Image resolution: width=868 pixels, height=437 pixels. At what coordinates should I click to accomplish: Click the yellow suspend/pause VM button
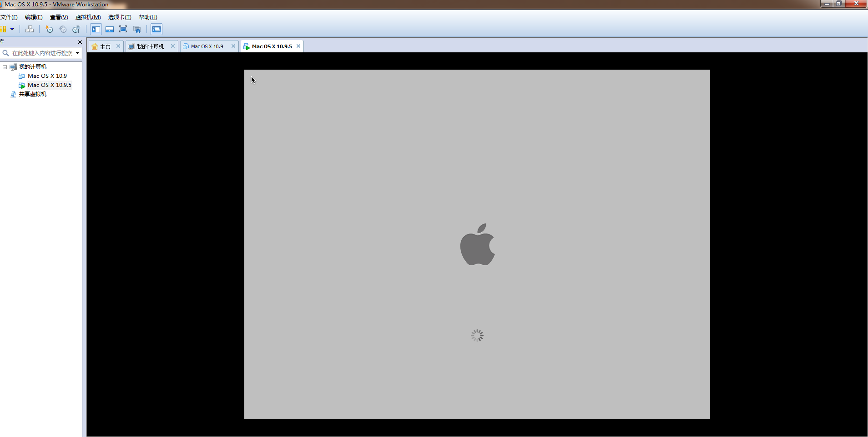(x=3, y=29)
